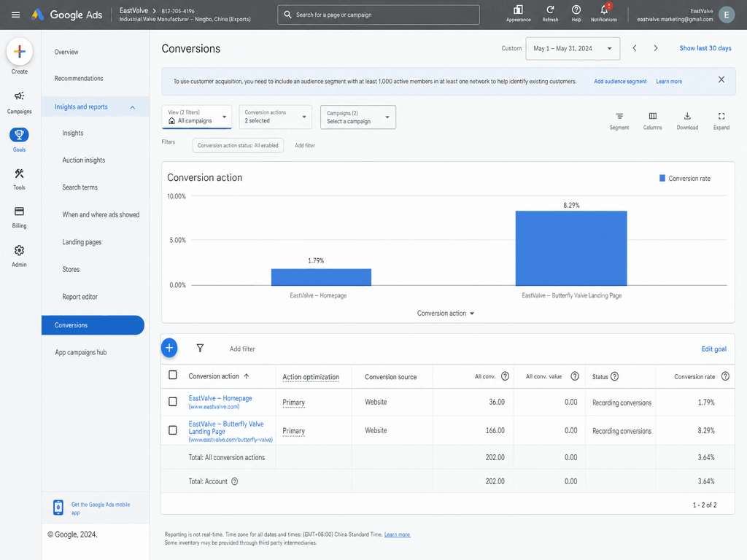
Task: Click the Create plus button
Action: tap(20, 52)
